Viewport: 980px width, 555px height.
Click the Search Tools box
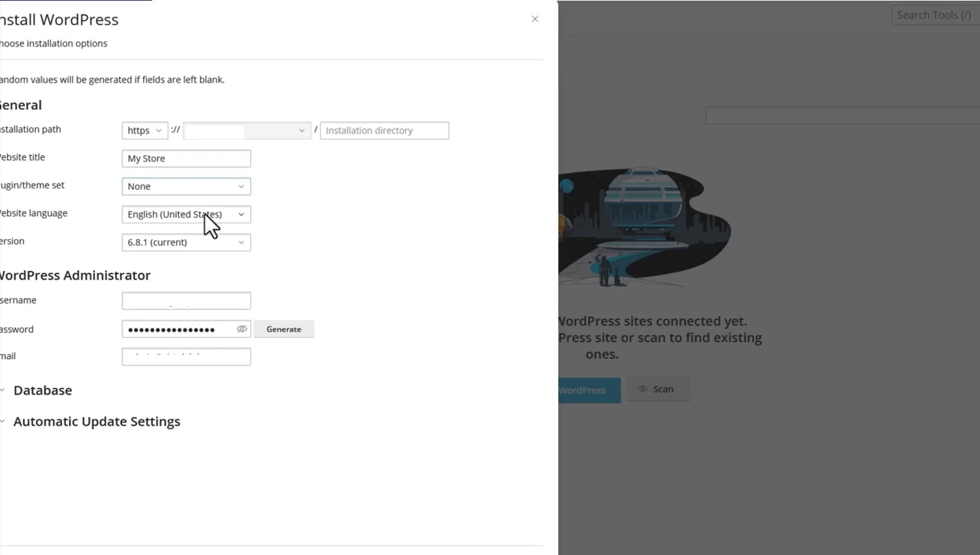coord(933,15)
